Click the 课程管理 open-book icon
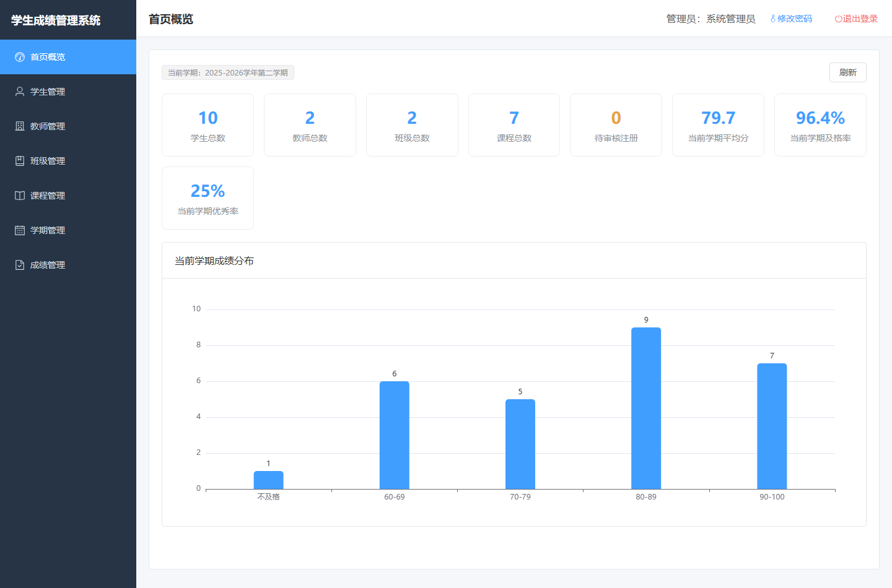 point(20,196)
